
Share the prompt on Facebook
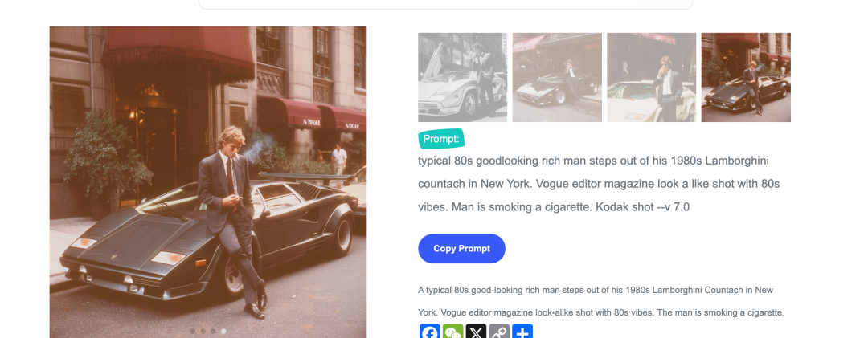(430, 332)
